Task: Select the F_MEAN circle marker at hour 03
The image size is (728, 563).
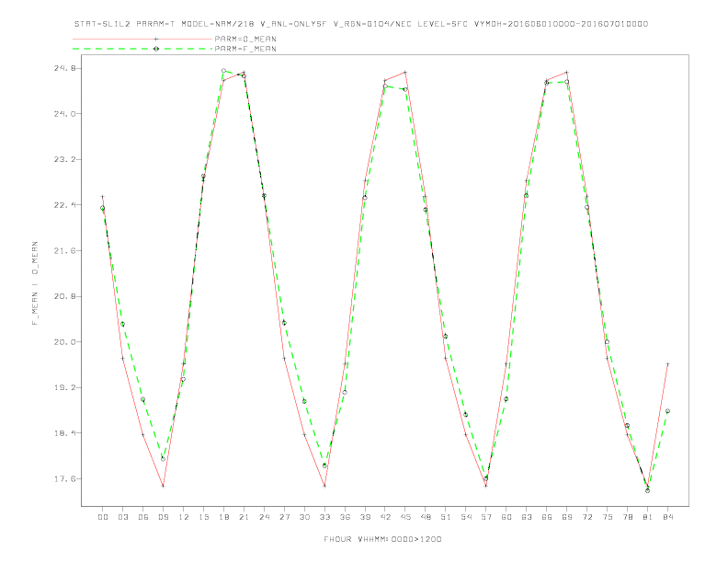Action: (x=122, y=324)
